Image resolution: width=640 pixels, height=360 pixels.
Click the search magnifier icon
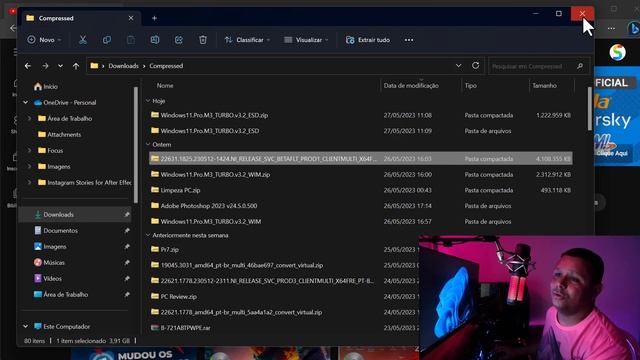pos(580,66)
